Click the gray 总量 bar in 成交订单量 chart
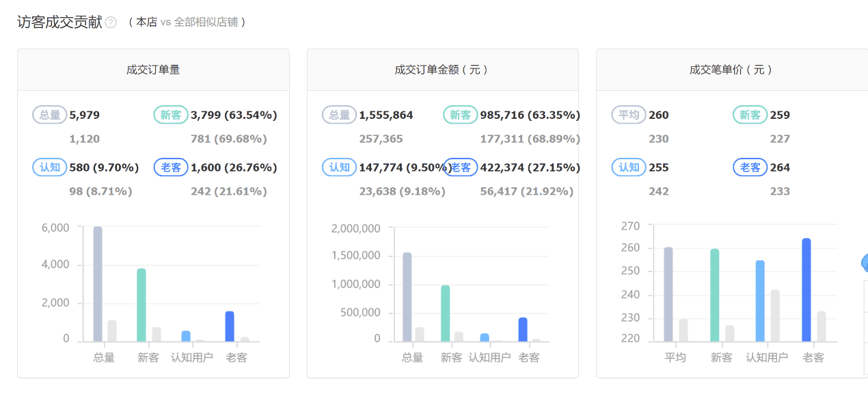The height and width of the screenshot is (393, 868). point(98,284)
